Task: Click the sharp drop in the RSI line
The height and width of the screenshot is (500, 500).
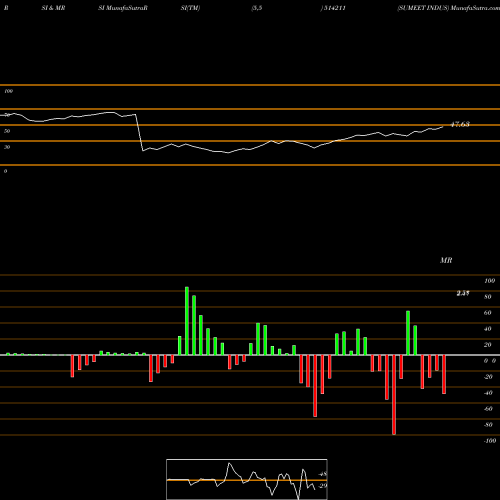Action: 139,133
